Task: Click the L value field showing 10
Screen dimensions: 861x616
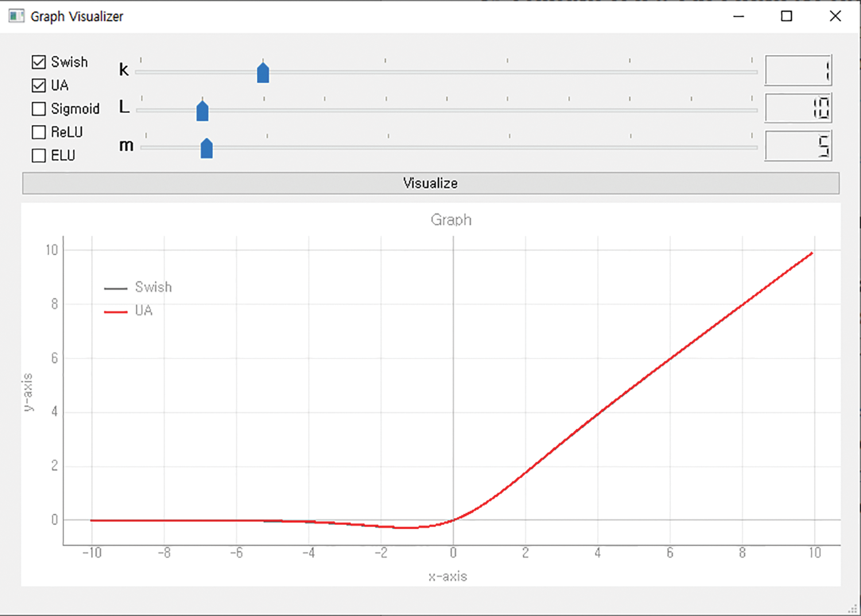Action: pyautogui.click(x=798, y=108)
